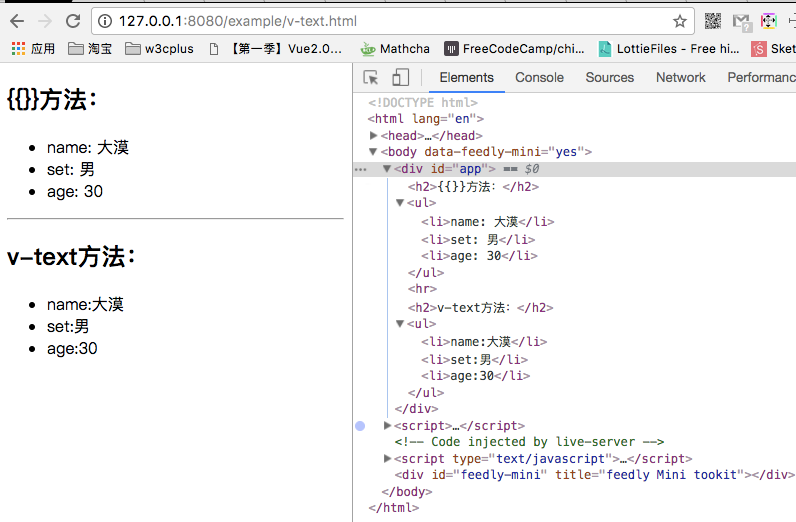Click the blue dot marker beside script node
Screen dimensions: 796x522
point(360,426)
